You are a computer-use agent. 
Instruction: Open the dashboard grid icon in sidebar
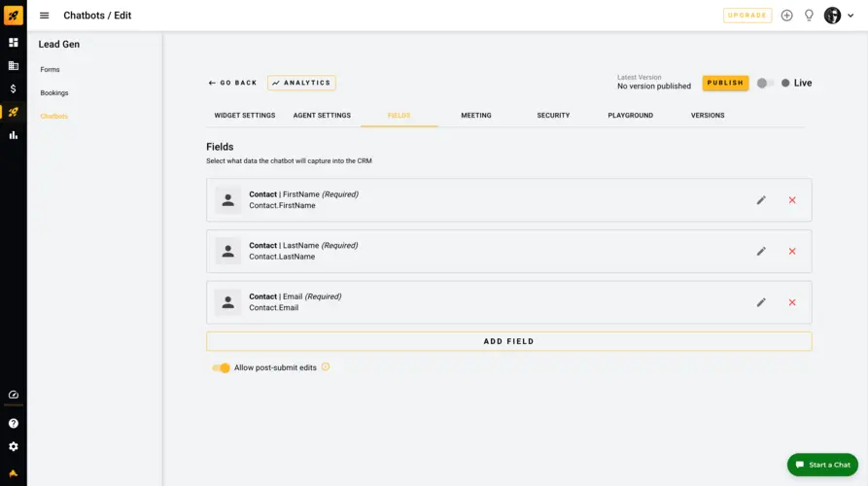(14, 43)
